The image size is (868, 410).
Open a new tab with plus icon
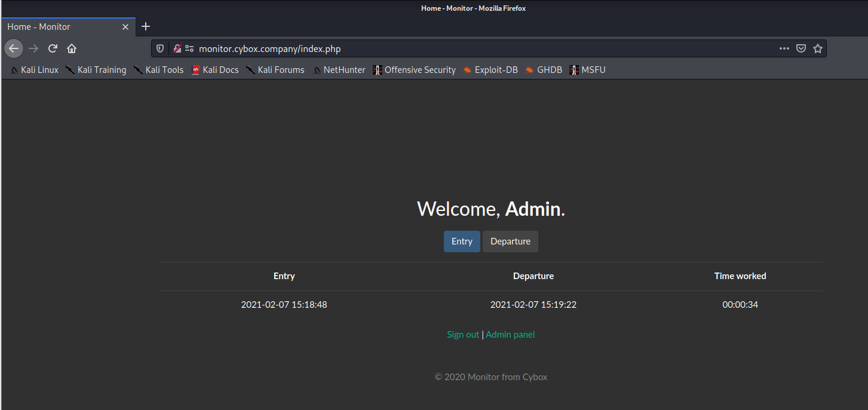point(146,26)
